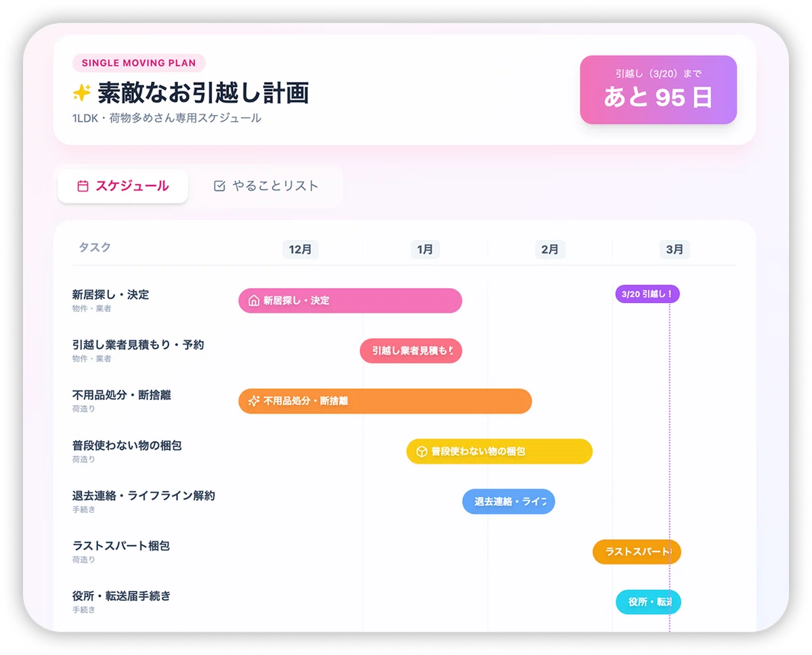Click task name 新居探し・決定 in list
Viewport: 812px width, 655px height.
[x=111, y=295]
